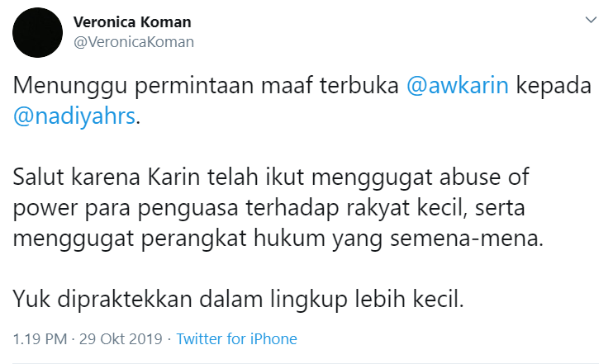Click the 1.19 PM timestamp
The width and height of the screenshot is (613, 364).
tap(40, 338)
